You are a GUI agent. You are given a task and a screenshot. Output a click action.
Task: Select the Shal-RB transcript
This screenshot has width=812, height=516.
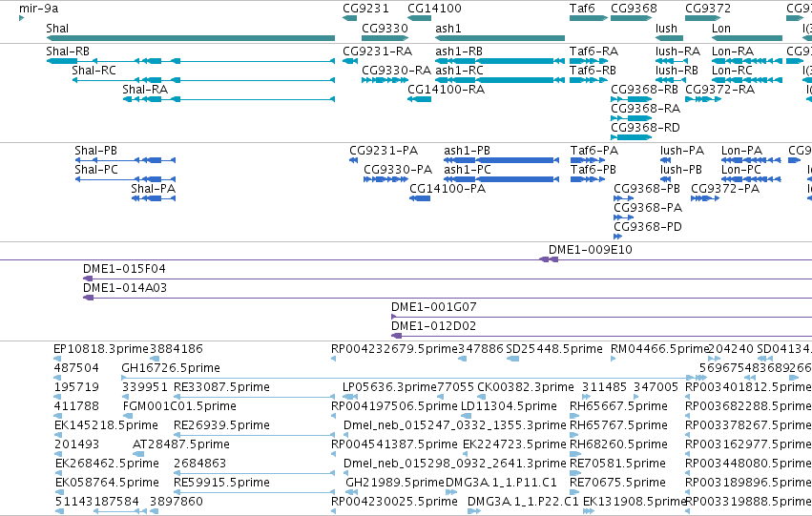coord(191,61)
